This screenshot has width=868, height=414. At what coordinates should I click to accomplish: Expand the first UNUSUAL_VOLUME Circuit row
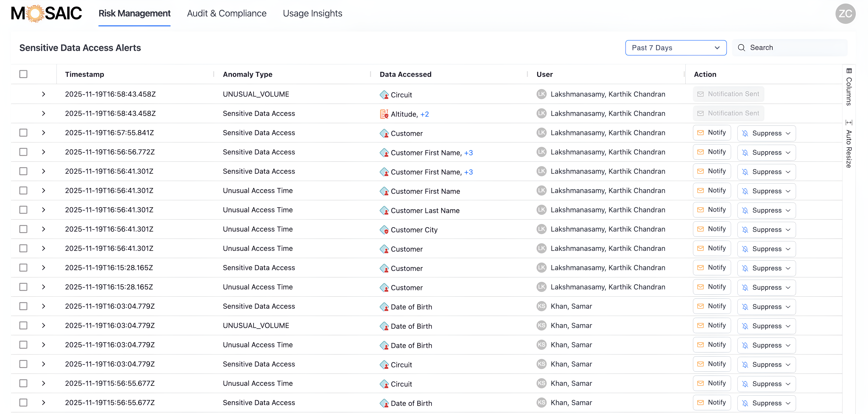click(x=44, y=94)
